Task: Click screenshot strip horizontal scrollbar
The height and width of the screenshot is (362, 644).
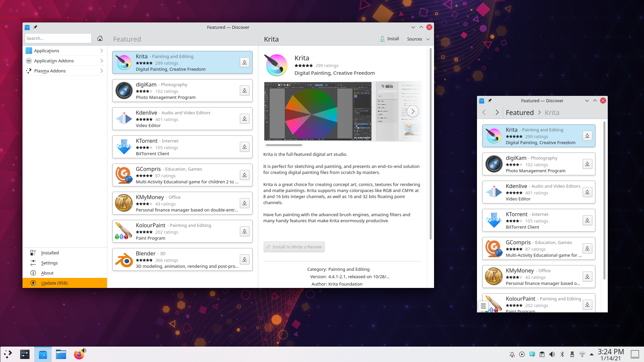Action: 284,145
